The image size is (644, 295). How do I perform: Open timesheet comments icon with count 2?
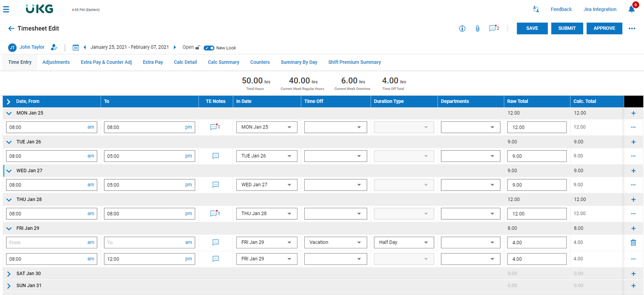point(494,28)
